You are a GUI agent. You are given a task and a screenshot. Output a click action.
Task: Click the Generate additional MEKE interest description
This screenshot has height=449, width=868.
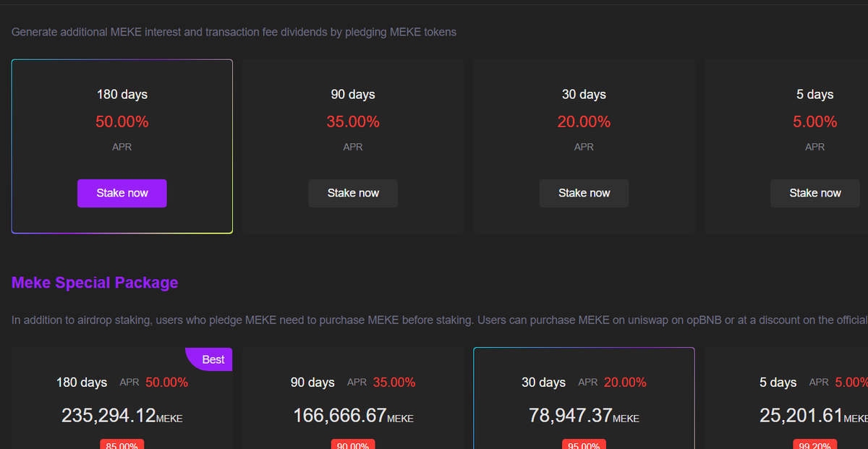234,32
